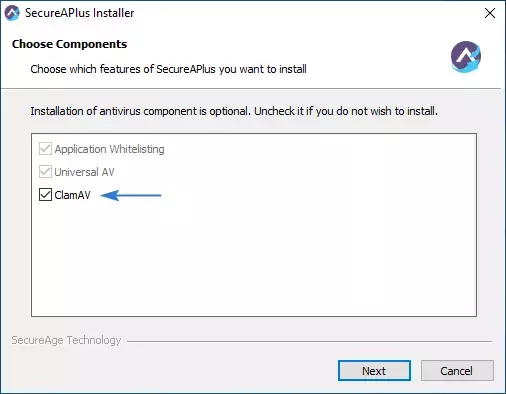Click the large SecureAPlus logo in the header
Viewport: 506px width, 394px height.
pyautogui.click(x=466, y=57)
